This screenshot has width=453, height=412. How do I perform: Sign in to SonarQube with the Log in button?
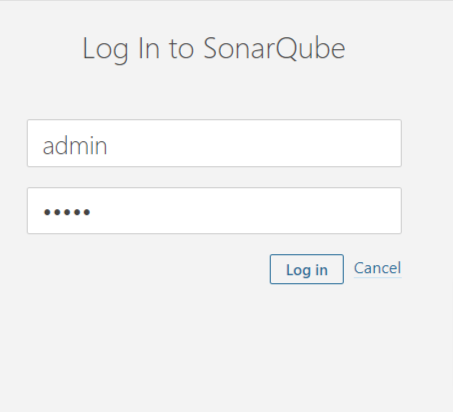pyautogui.click(x=307, y=269)
